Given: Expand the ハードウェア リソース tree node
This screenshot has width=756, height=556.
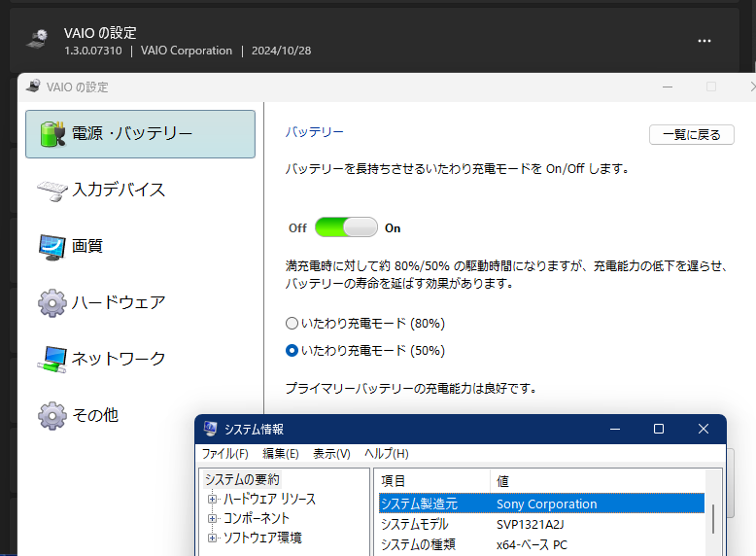Looking at the screenshot, I should point(212,499).
